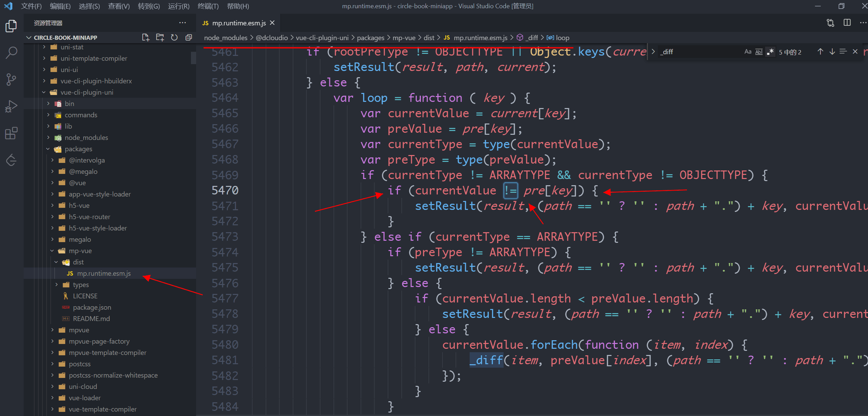Click node_modules in the breadcrumb
Viewport: 868px width, 416px height.
click(226, 38)
